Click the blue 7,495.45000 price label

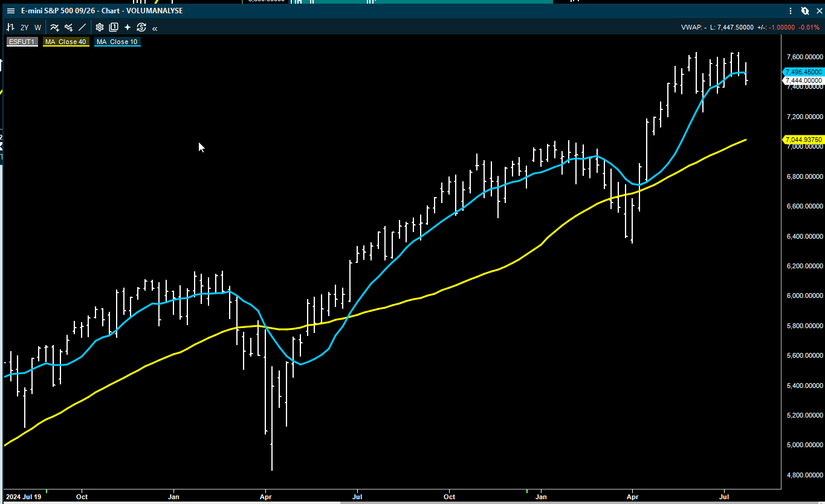(803, 72)
